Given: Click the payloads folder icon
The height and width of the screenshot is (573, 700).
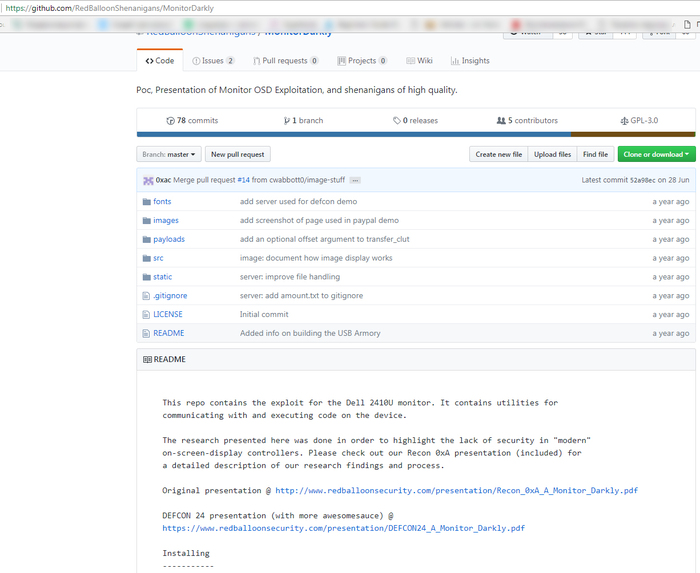Looking at the screenshot, I should [x=145, y=239].
